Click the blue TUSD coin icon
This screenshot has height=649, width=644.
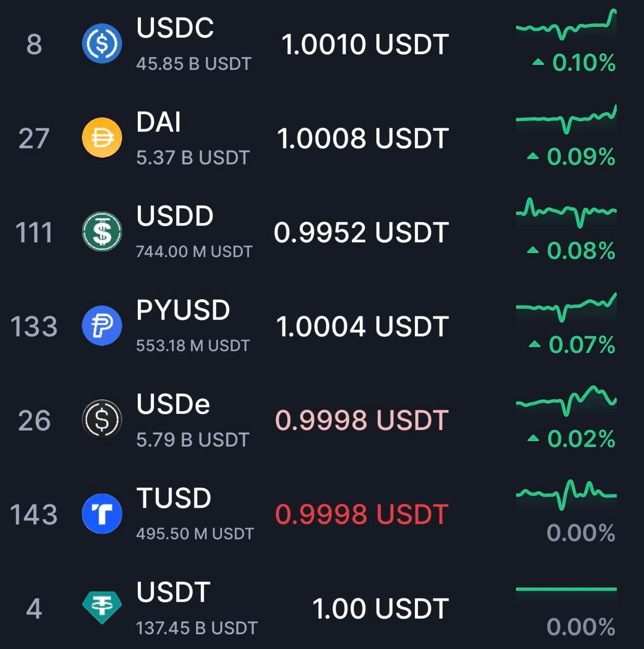tap(102, 514)
